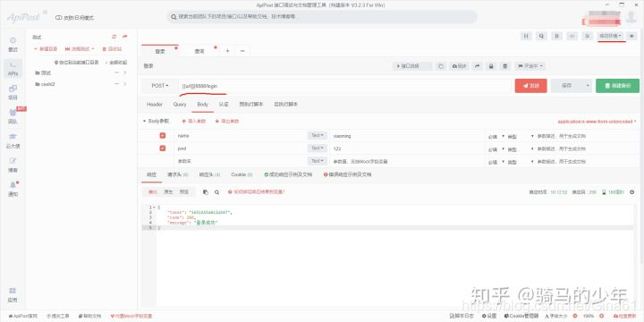The width and height of the screenshot is (644, 322).
Task: Fold JSON line 1 in response viewer
Action: 155,208
